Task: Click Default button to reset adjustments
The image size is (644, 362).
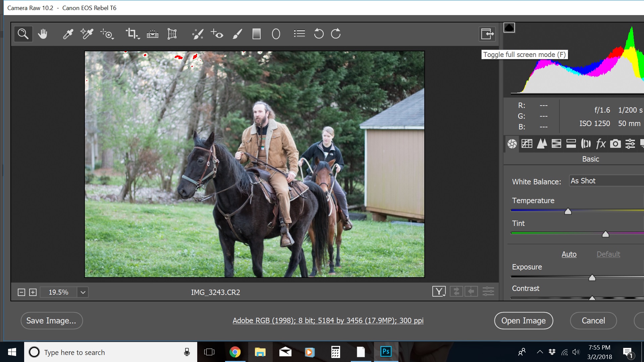Action: pyautogui.click(x=608, y=253)
